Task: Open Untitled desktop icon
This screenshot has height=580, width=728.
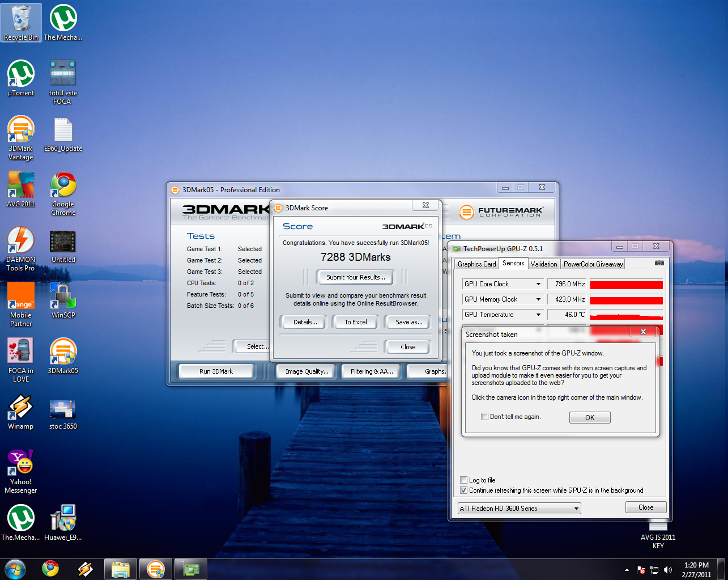Action: point(63,245)
